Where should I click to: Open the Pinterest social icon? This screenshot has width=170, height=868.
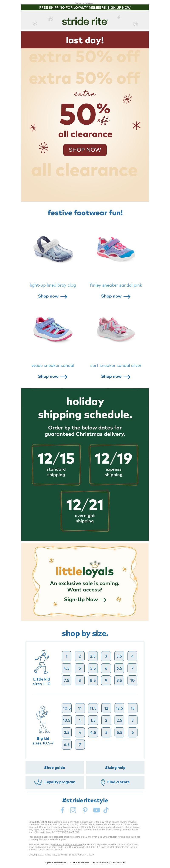pos(85,810)
